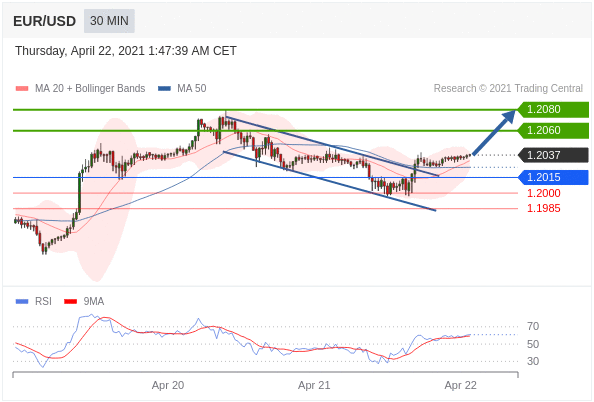
Task: Click the red 1.1985 support level
Action: coord(544,208)
